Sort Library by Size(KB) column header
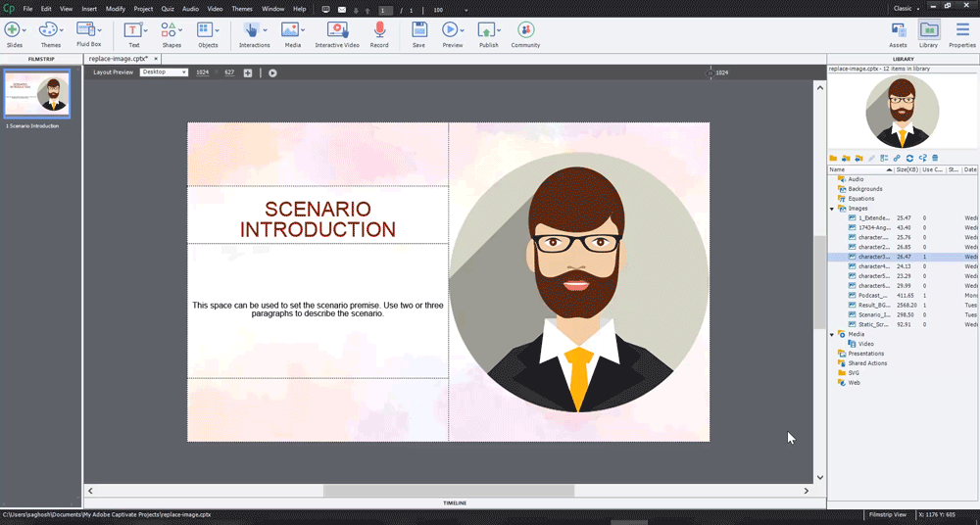Viewport: 980px width, 525px height. [906, 169]
